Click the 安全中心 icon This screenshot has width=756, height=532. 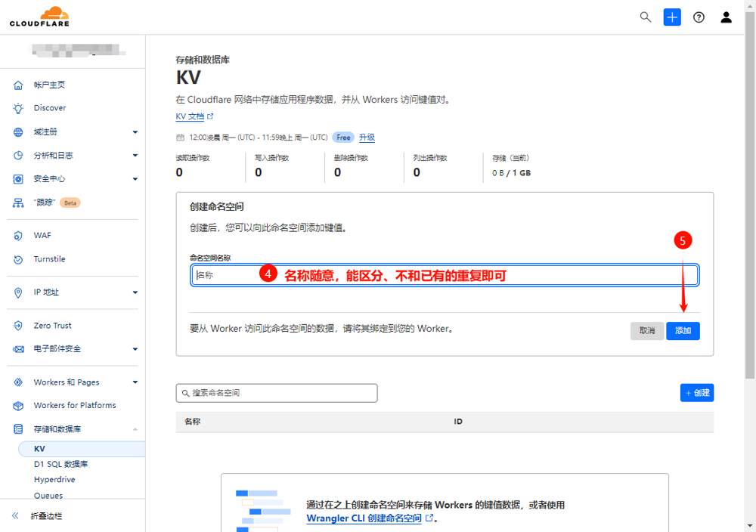point(18,179)
